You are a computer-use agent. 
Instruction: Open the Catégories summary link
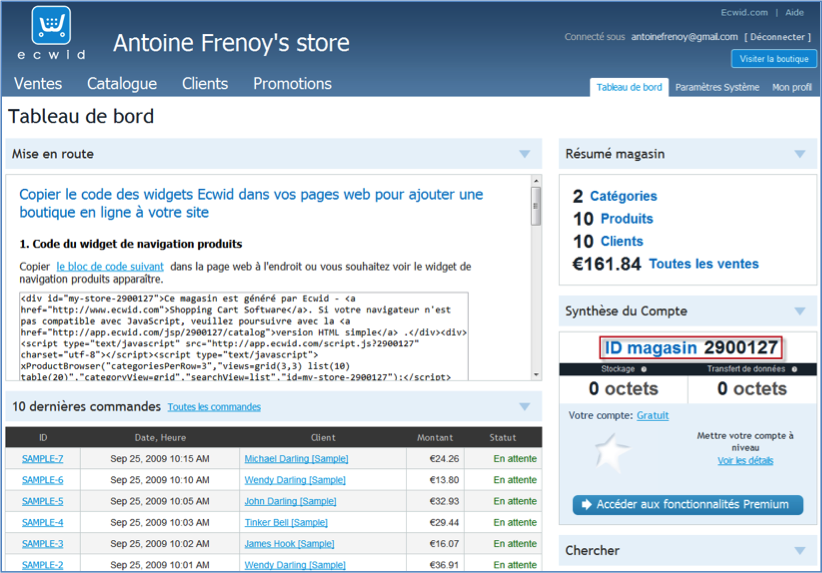(x=623, y=196)
